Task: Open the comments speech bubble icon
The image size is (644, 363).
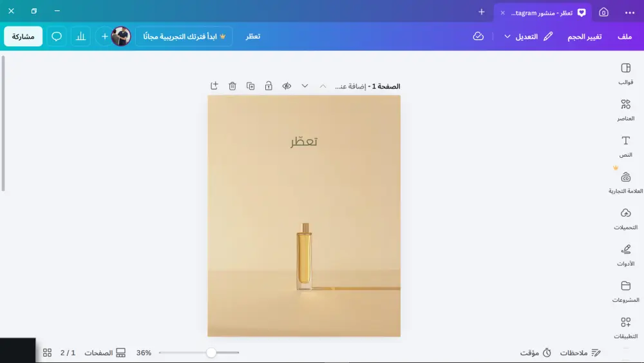Action: pyautogui.click(x=57, y=36)
